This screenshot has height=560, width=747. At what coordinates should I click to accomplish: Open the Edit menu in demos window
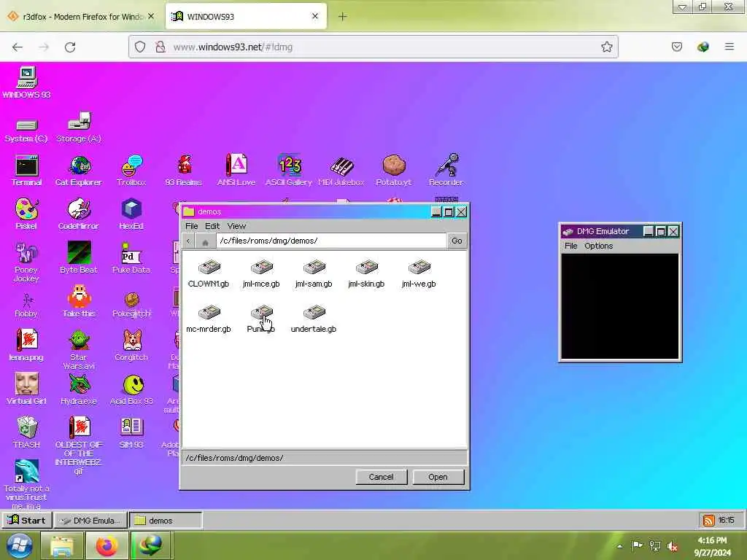pos(212,226)
